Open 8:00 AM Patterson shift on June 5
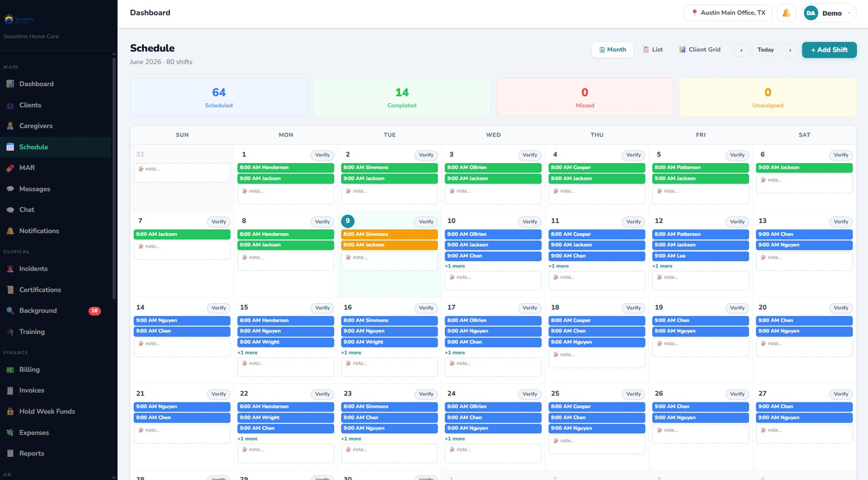 pos(701,167)
